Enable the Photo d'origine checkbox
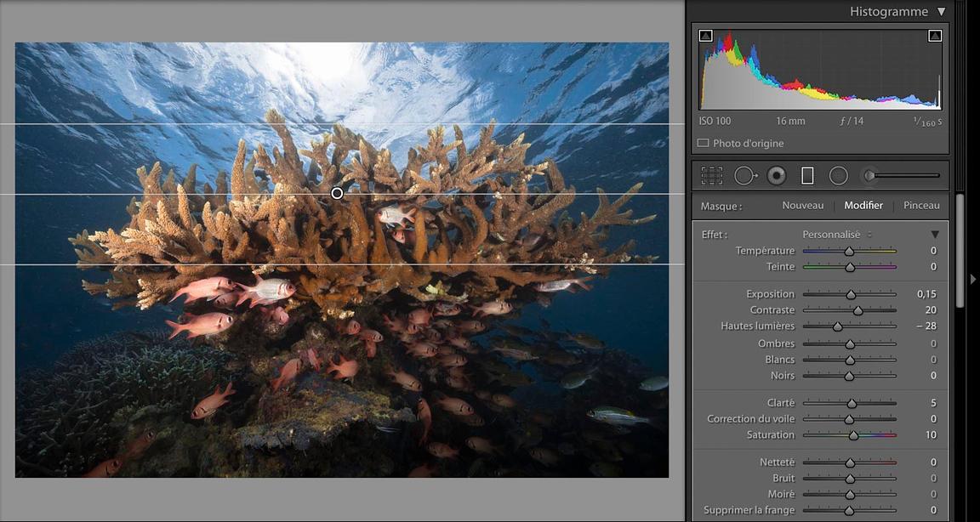This screenshot has height=522, width=980. tap(704, 143)
